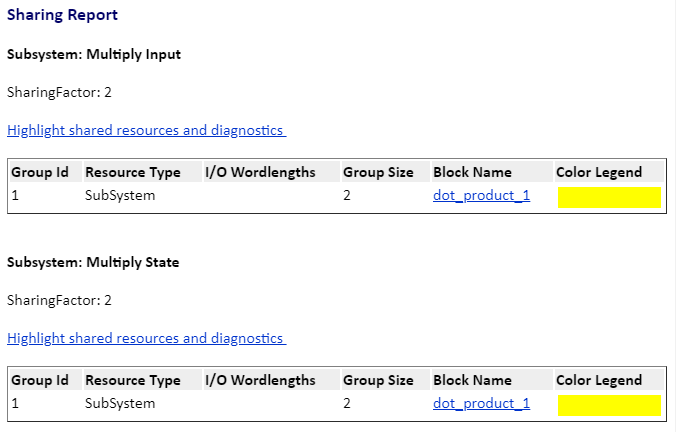
Task: Select SubSystem cell in Multiply Input table
Action: (x=120, y=195)
